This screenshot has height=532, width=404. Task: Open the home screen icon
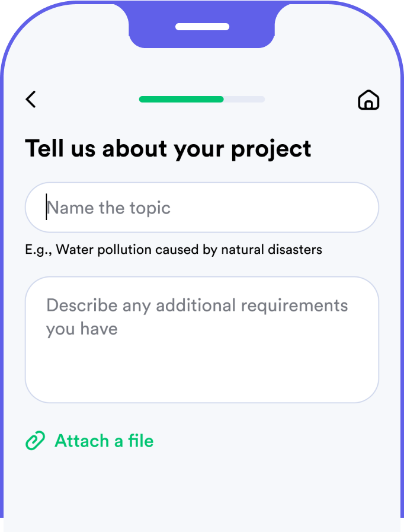[x=368, y=100]
